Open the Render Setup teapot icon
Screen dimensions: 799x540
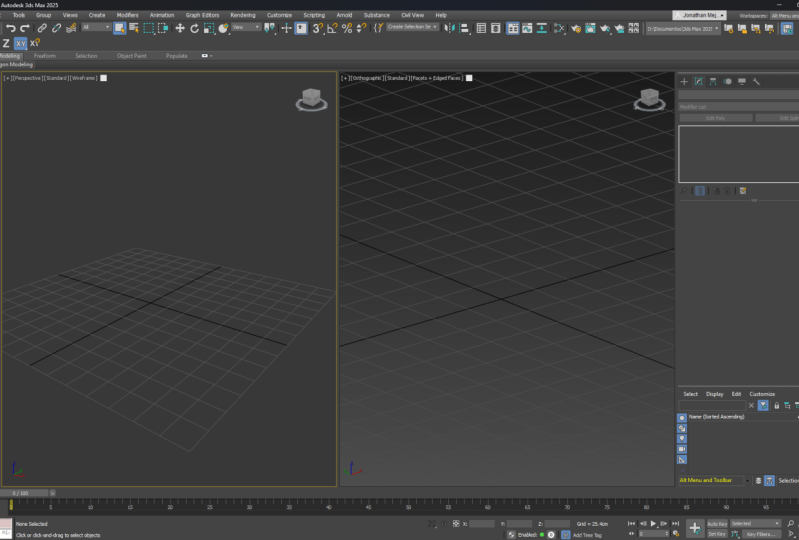click(x=576, y=29)
